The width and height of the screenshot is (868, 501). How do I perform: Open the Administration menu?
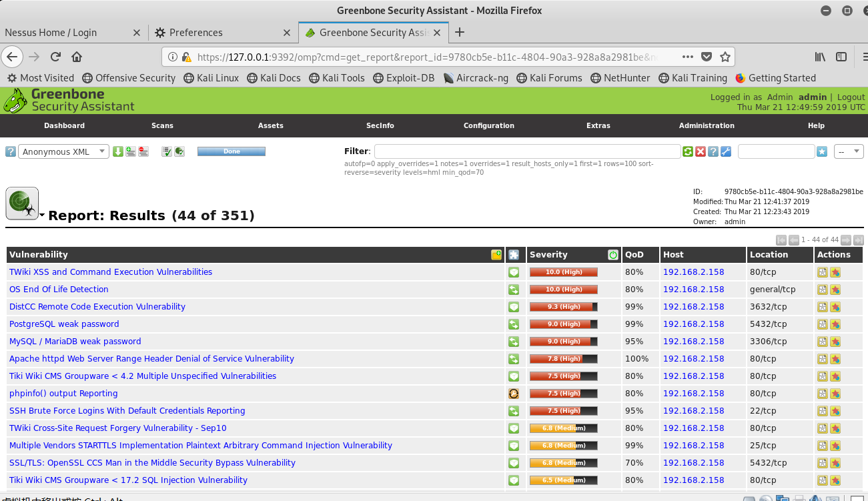pyautogui.click(x=707, y=125)
